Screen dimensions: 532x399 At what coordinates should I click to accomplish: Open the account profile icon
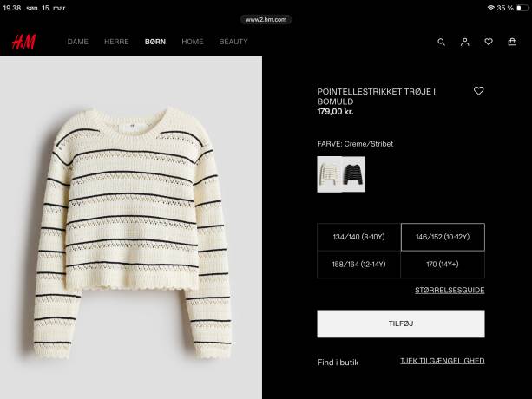(x=465, y=42)
